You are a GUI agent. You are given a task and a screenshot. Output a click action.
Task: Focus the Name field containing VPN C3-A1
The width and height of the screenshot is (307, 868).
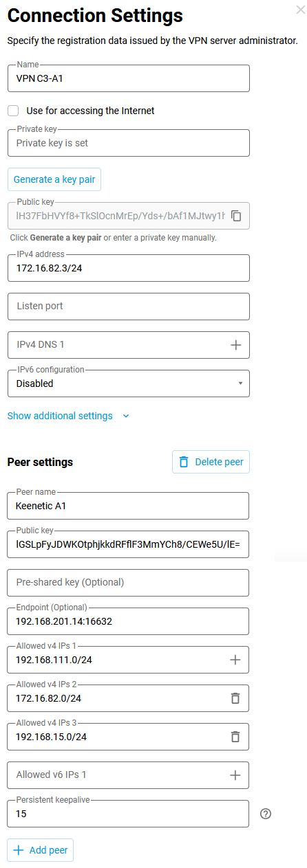[129, 78]
